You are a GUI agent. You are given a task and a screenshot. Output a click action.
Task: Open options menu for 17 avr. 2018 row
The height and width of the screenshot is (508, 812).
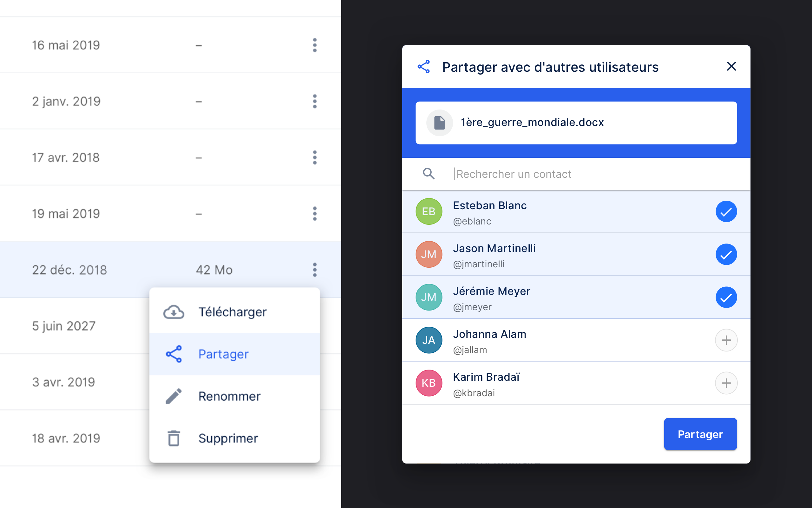click(x=315, y=157)
